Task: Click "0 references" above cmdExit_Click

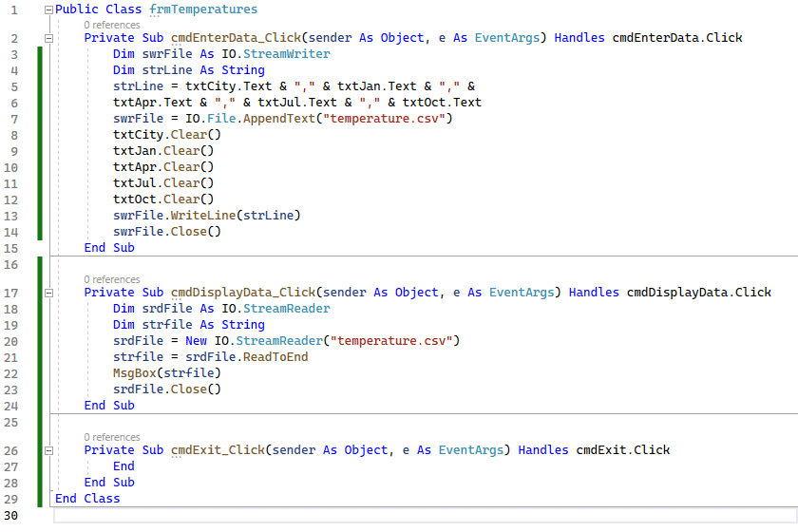Action: [111, 437]
